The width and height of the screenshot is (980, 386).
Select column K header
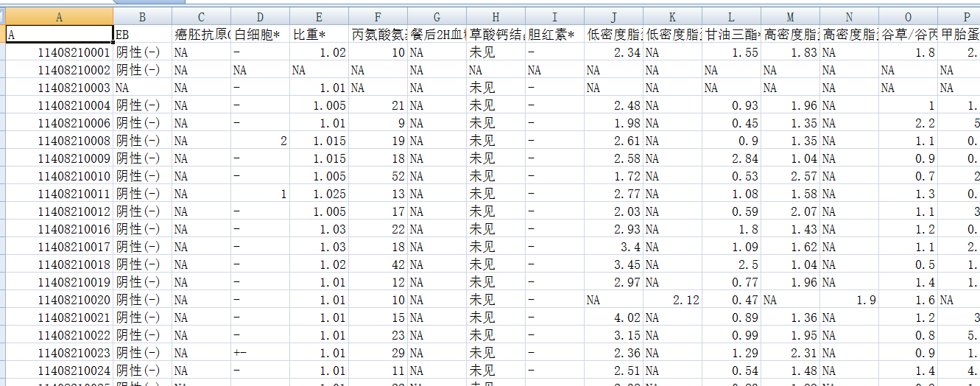(672, 17)
